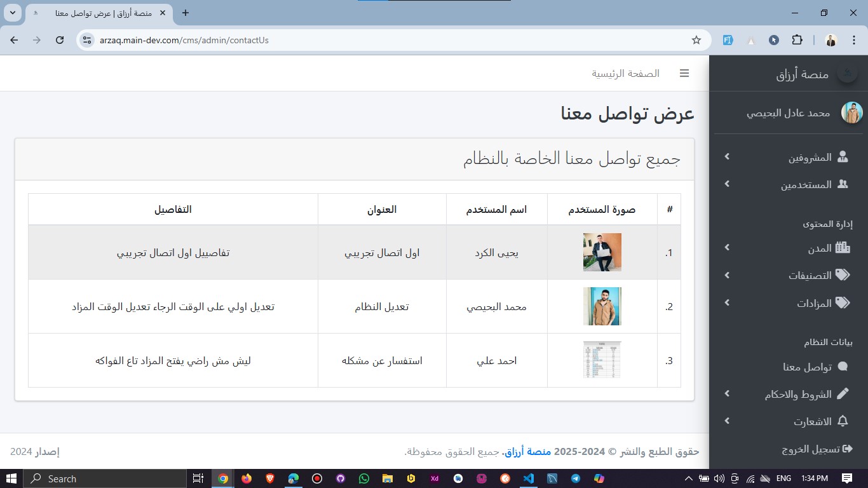The height and width of the screenshot is (488, 868).
Task: Open the Chrome extensions puzzle icon
Action: [x=797, y=40]
